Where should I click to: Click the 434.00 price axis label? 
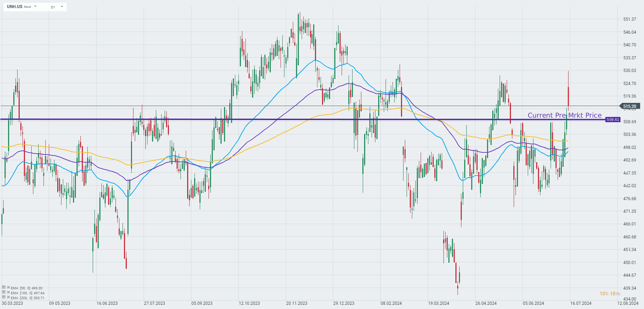click(x=630, y=299)
